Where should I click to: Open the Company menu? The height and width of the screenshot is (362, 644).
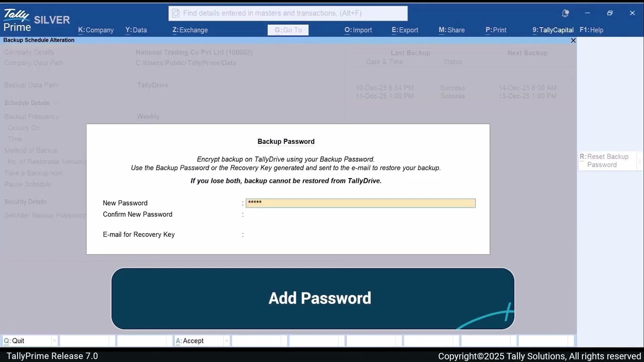[96, 30]
